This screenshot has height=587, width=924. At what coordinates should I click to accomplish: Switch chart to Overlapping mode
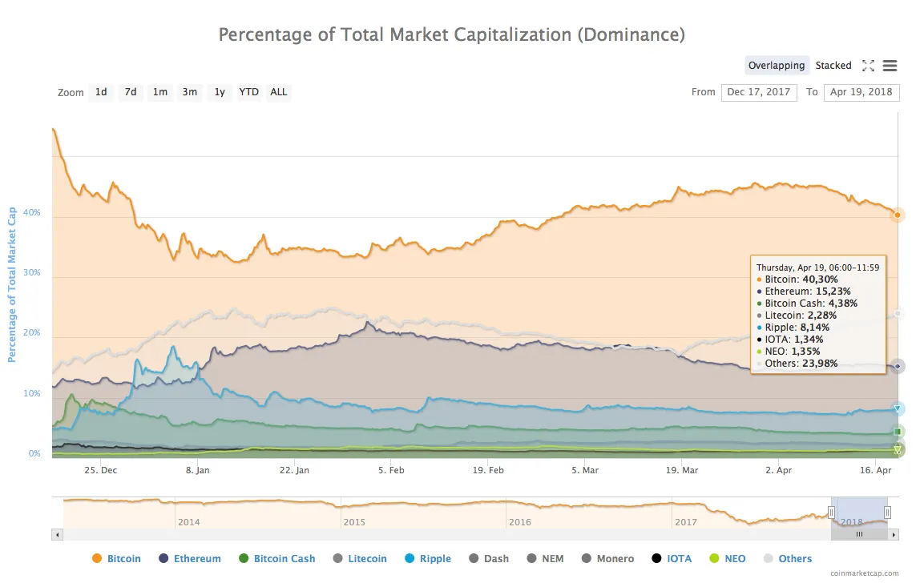click(776, 66)
